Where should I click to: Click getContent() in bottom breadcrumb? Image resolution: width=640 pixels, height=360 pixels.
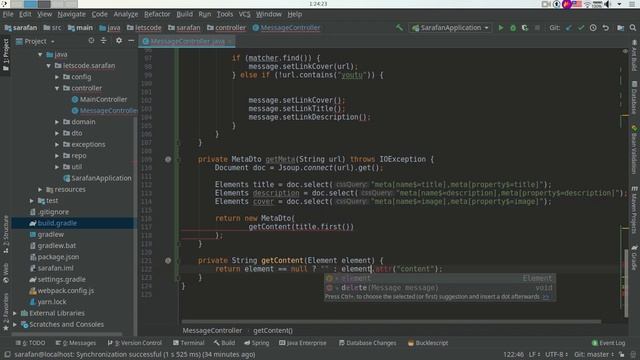[273, 331]
